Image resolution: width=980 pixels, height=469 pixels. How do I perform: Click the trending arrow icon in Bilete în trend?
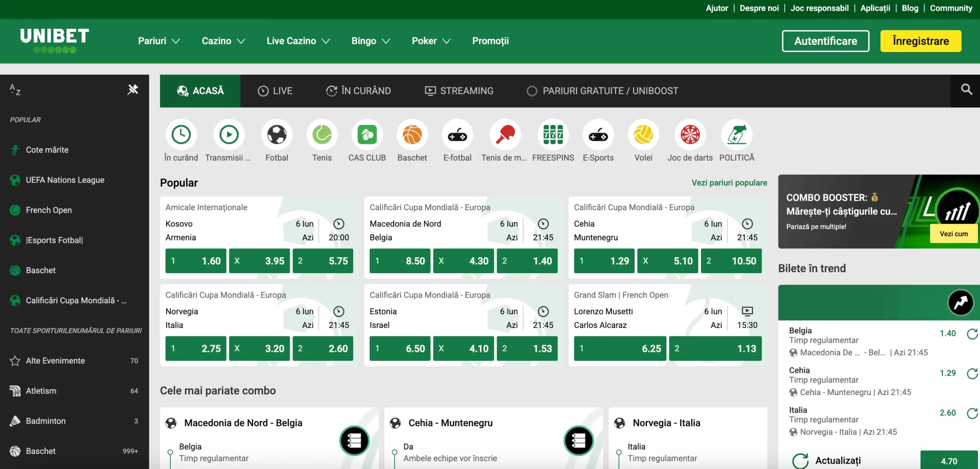[x=960, y=303]
